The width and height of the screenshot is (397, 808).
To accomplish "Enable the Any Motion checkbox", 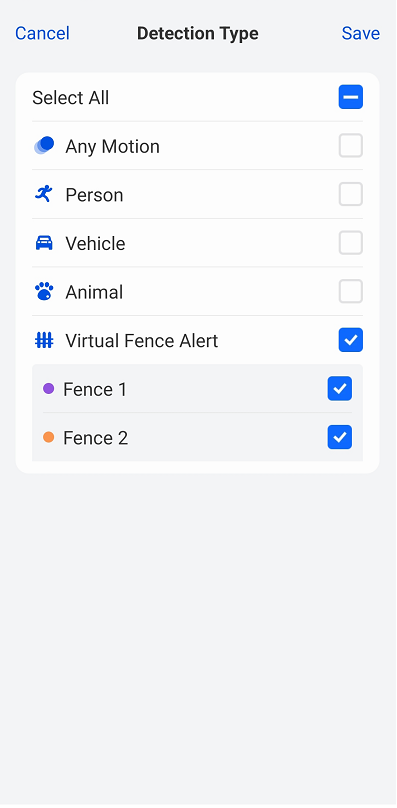I will [351, 145].
